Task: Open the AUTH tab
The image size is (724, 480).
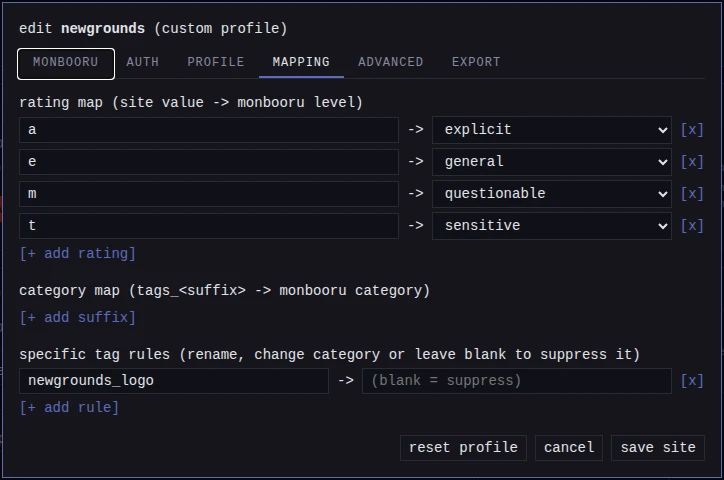Action: tap(143, 62)
